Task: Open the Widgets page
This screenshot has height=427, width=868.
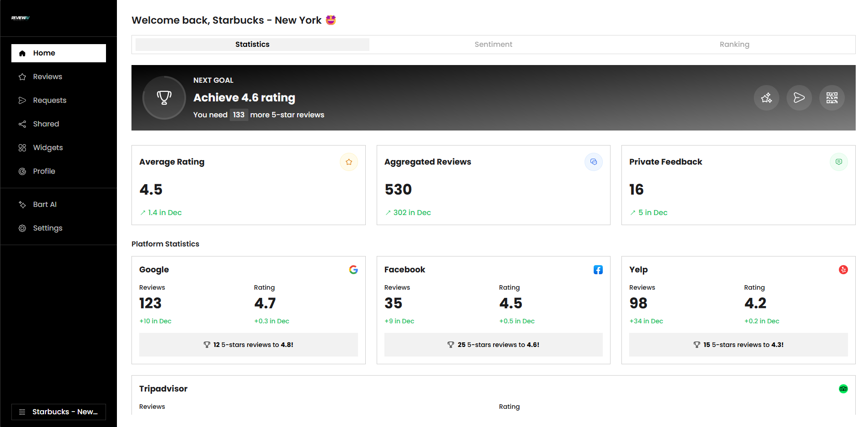Action: (x=59, y=148)
